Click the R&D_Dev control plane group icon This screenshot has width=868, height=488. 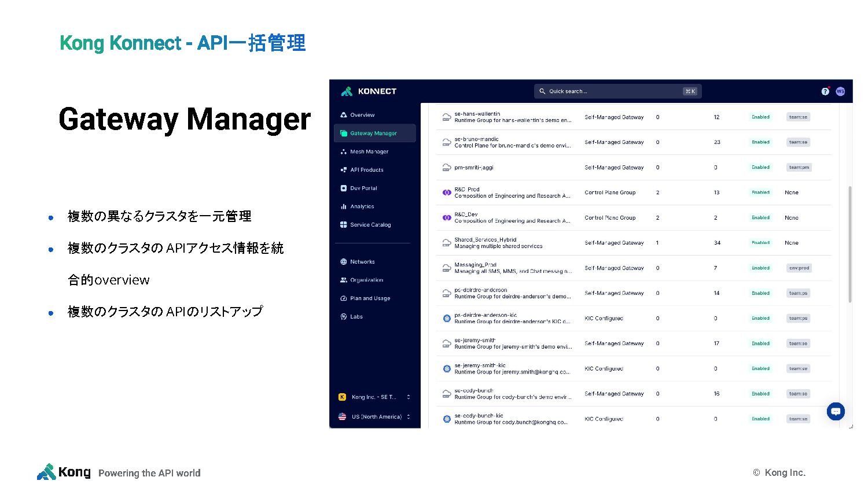click(x=447, y=218)
